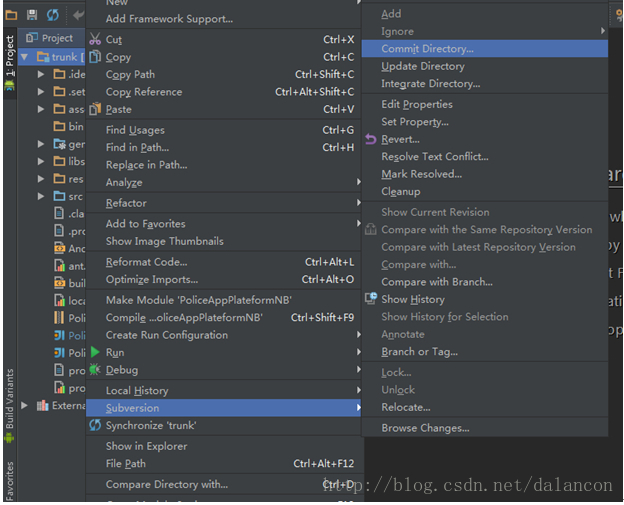Choose Set Property... entry
624x505 pixels.
click(x=485, y=121)
